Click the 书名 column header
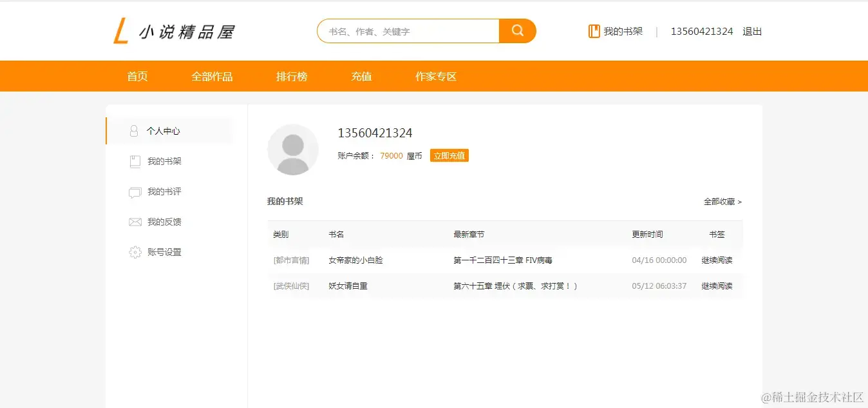Screen dimensions: 868x408 336,235
